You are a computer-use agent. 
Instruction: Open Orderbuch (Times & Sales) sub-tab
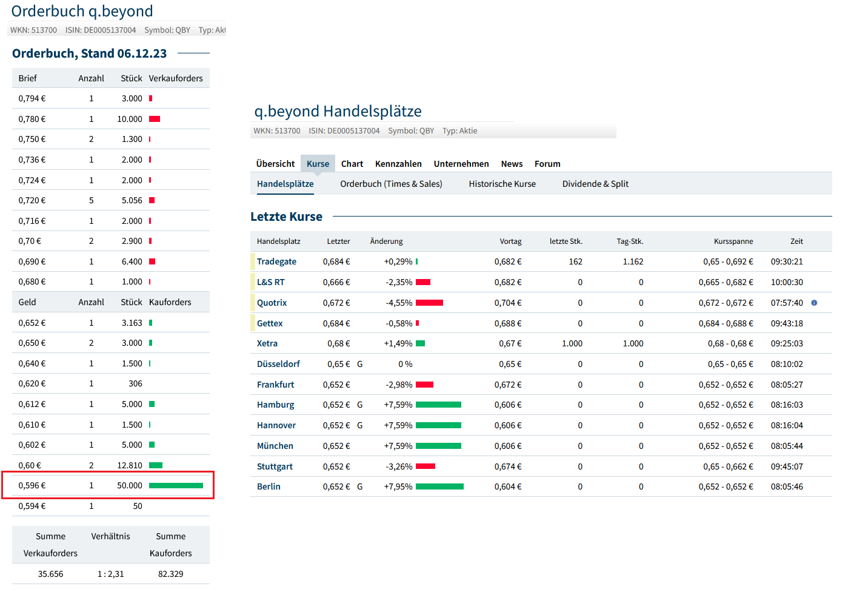[391, 184]
